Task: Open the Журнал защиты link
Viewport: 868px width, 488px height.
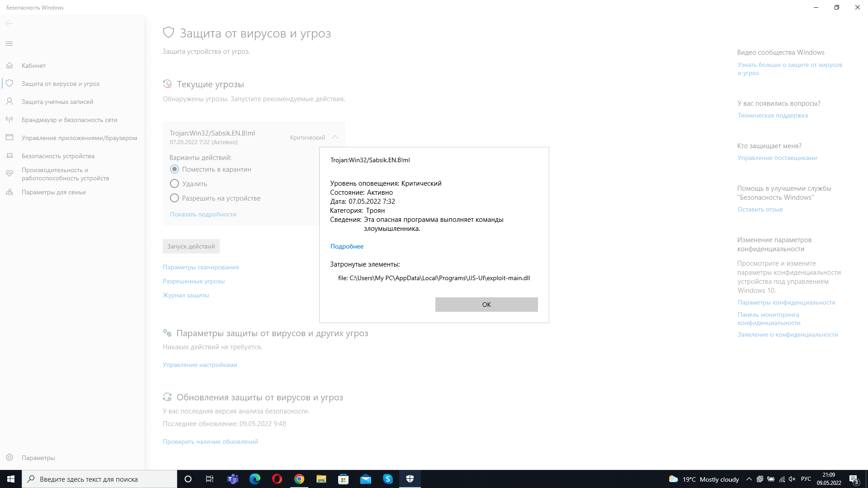Action: (x=186, y=295)
